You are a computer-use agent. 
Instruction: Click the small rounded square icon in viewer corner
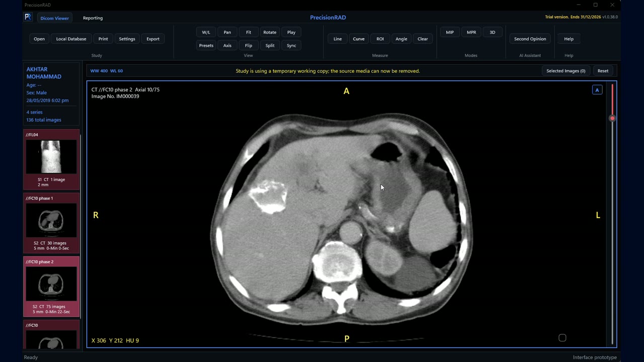tap(562, 338)
